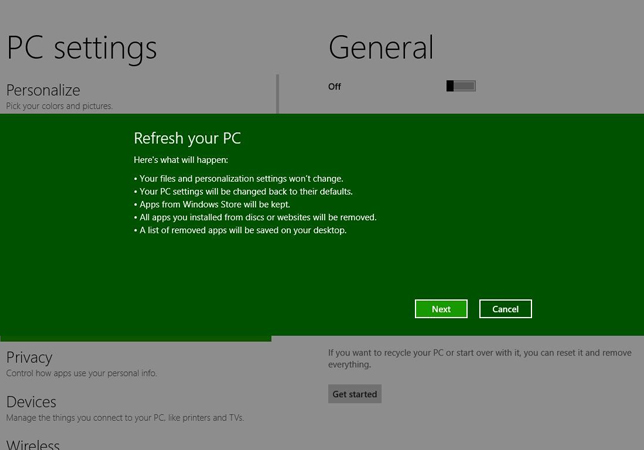Click 'Here's what will happen:' text
The image size is (644, 450).
coord(181,160)
